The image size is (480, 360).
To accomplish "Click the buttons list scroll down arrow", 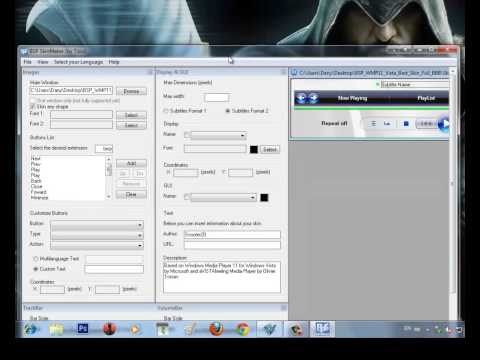I will click(109, 197).
